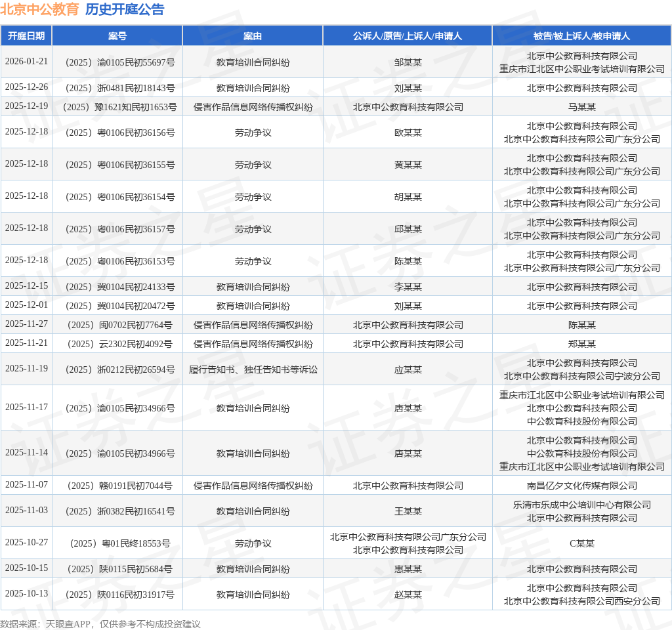Select case number (2025)粤0106民初36157号
The image size is (672, 630).
120,229
